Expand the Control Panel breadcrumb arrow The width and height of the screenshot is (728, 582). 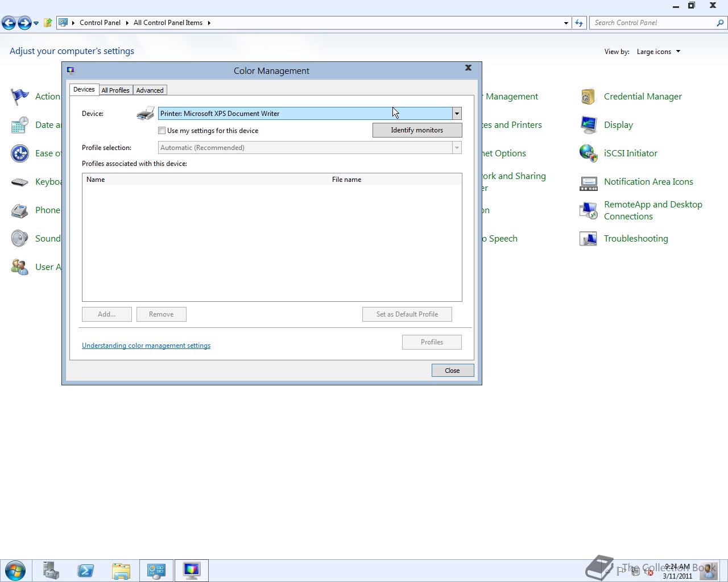coord(126,23)
